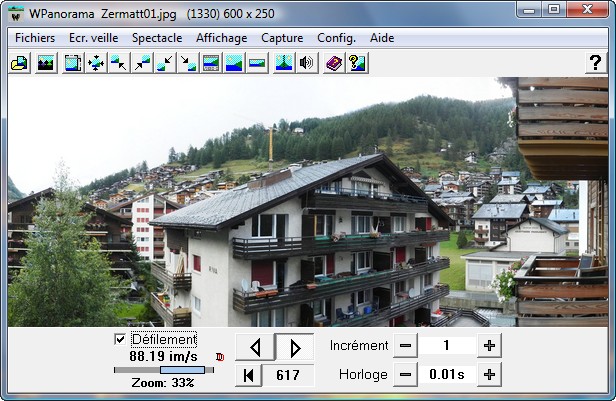Open the Affichage menu
Image resolution: width=616 pixels, height=401 pixels.
pos(222,38)
